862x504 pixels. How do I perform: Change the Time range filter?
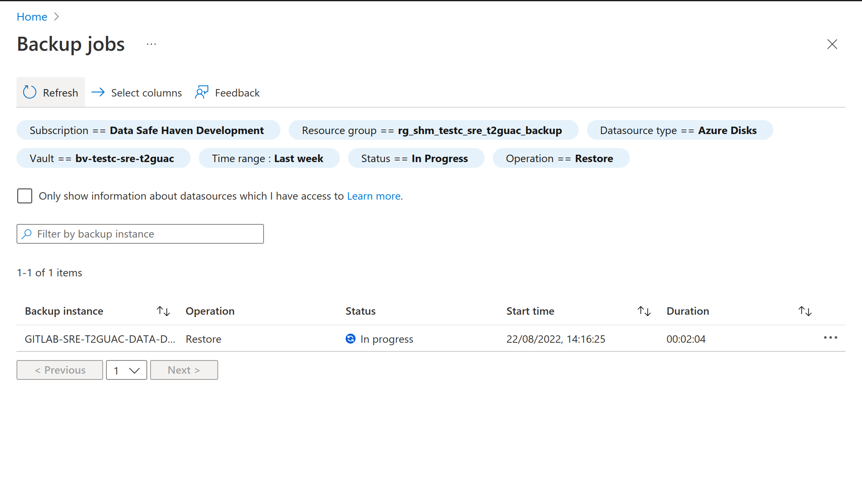point(269,158)
